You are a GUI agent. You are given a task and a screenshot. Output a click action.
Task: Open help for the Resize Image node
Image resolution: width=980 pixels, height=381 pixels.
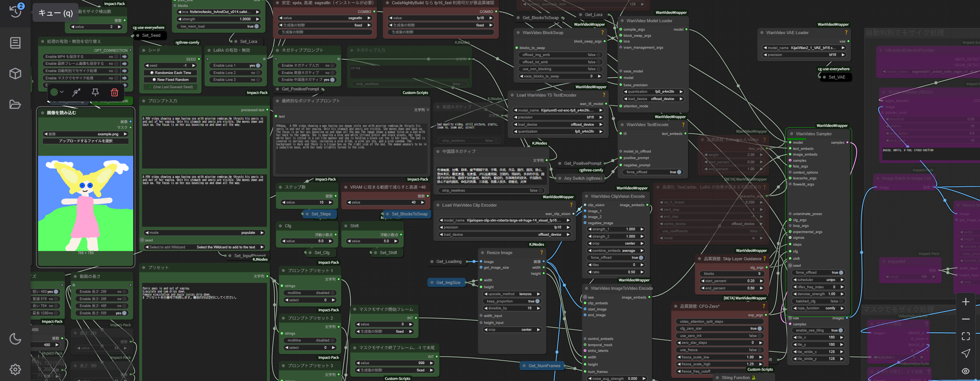[x=542, y=253]
